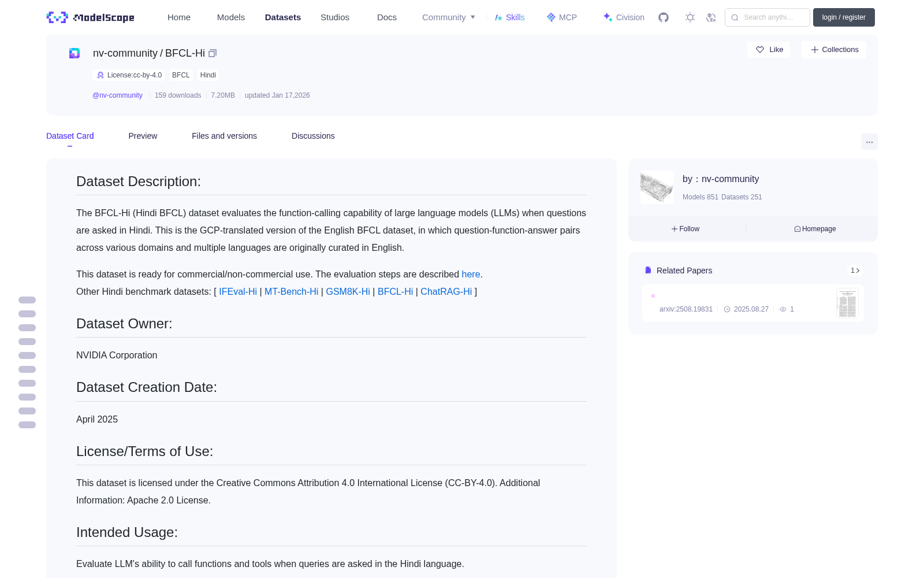Click the License:cc-by-4.0 tag
The height and width of the screenshot is (578, 924).
(x=129, y=75)
